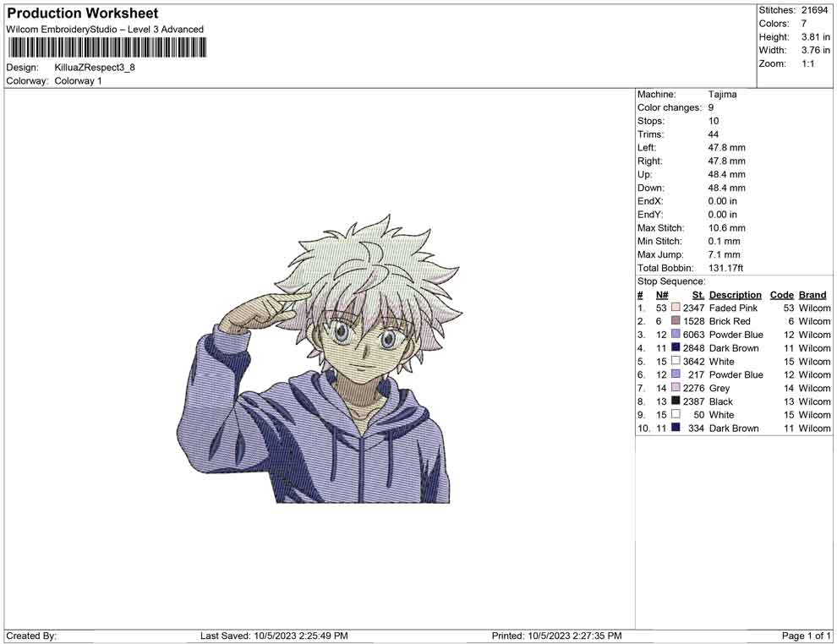This screenshot has width=837, height=644.
Task: Click the Total Bobbin value '131.17ft'
Action: (725, 268)
